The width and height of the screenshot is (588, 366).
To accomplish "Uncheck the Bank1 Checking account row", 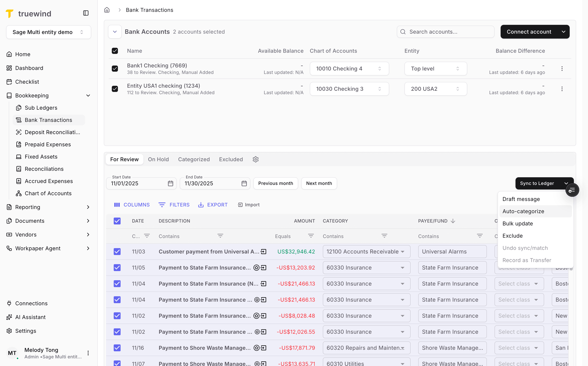I will [x=115, y=69].
